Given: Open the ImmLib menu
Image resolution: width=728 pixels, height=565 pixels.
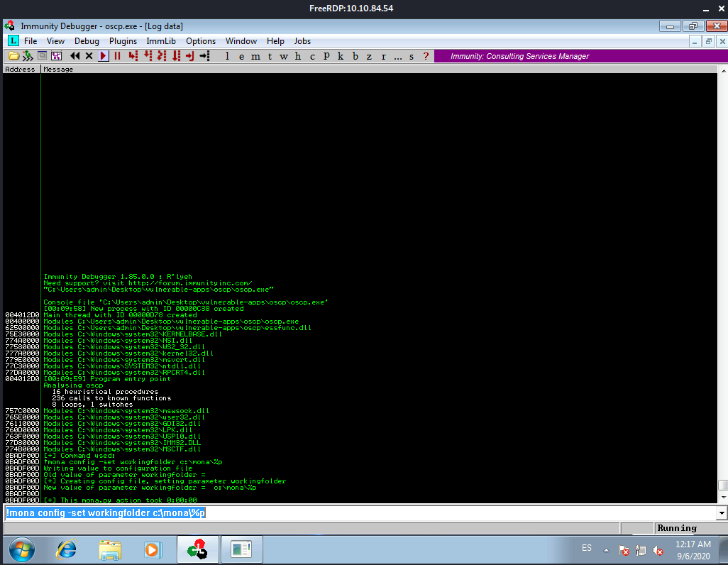Looking at the screenshot, I should click(x=161, y=41).
